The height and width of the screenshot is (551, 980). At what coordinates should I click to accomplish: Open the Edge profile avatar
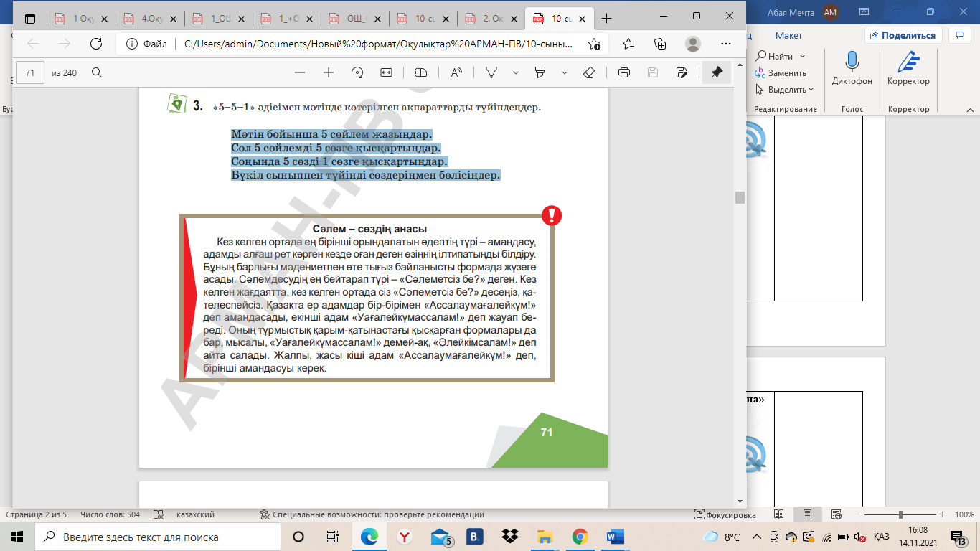pyautogui.click(x=693, y=44)
